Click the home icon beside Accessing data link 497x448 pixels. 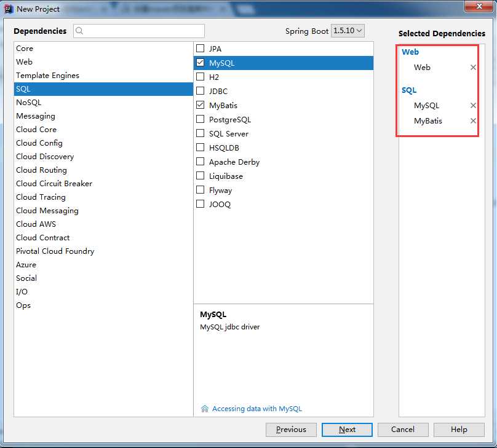(204, 409)
